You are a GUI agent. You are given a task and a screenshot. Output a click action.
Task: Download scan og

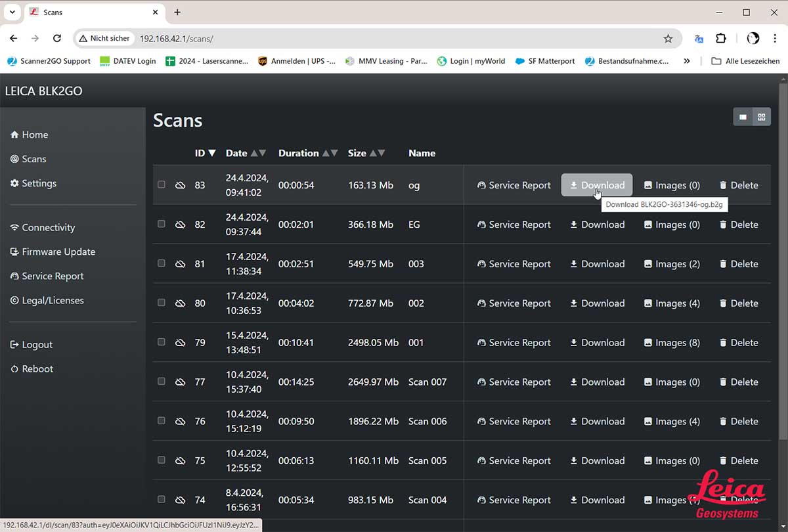coord(597,185)
